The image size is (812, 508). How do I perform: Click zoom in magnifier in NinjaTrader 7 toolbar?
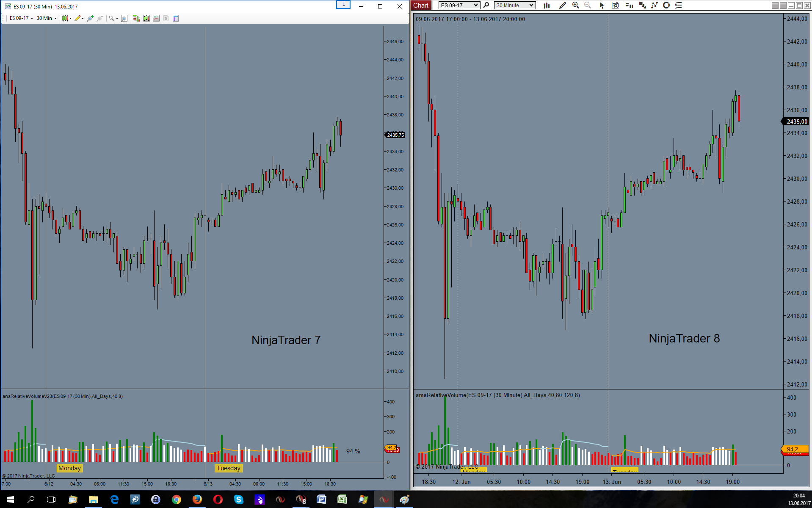pos(90,18)
